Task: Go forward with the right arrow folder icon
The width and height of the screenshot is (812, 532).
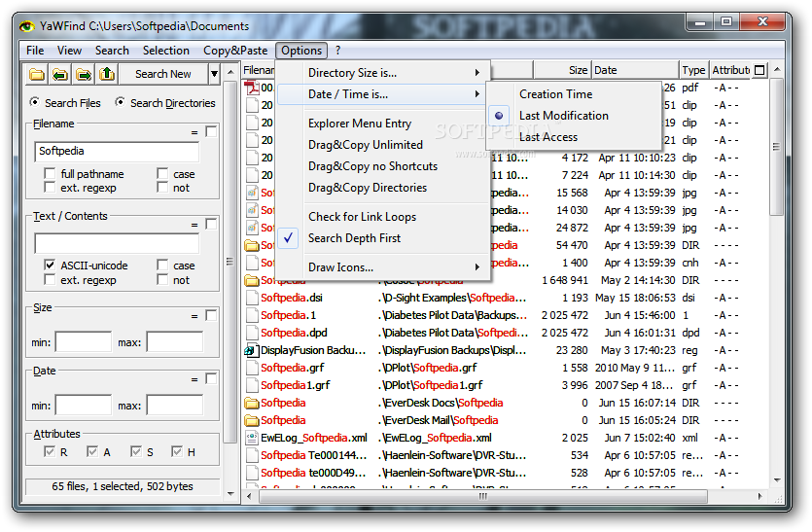Action: click(84, 75)
